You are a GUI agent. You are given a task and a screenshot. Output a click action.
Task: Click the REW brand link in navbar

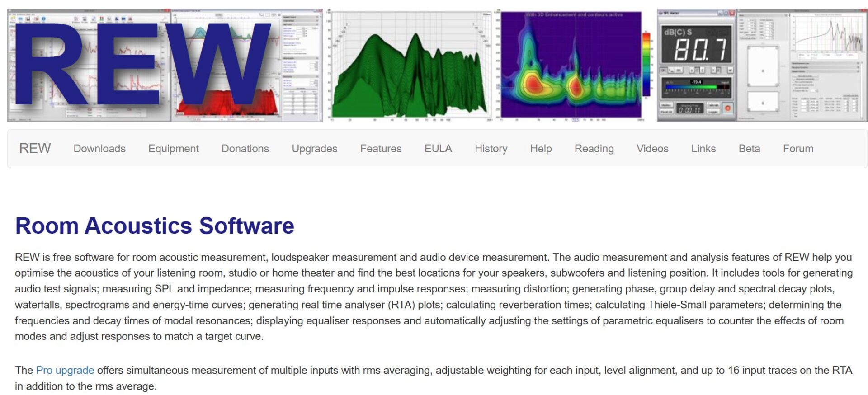35,149
